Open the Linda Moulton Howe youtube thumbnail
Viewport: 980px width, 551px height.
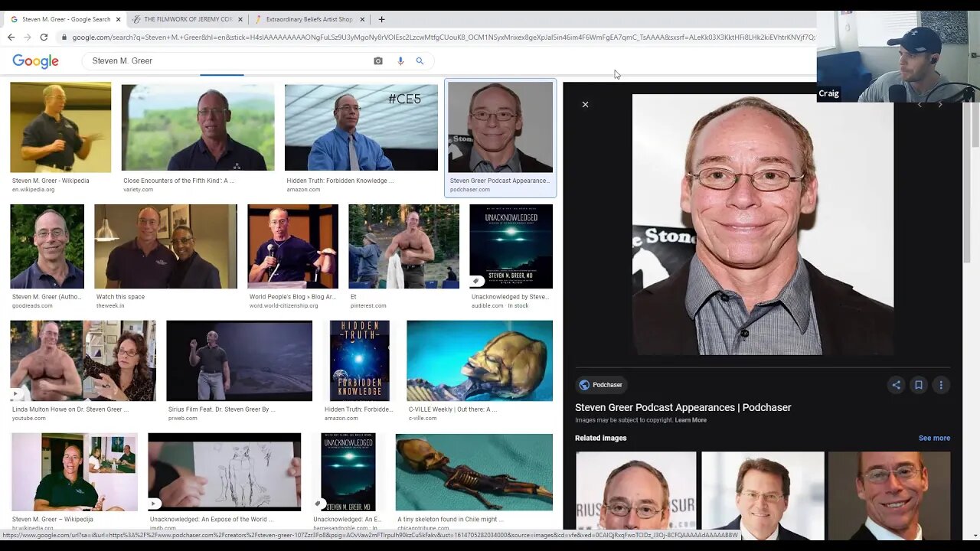83,360
